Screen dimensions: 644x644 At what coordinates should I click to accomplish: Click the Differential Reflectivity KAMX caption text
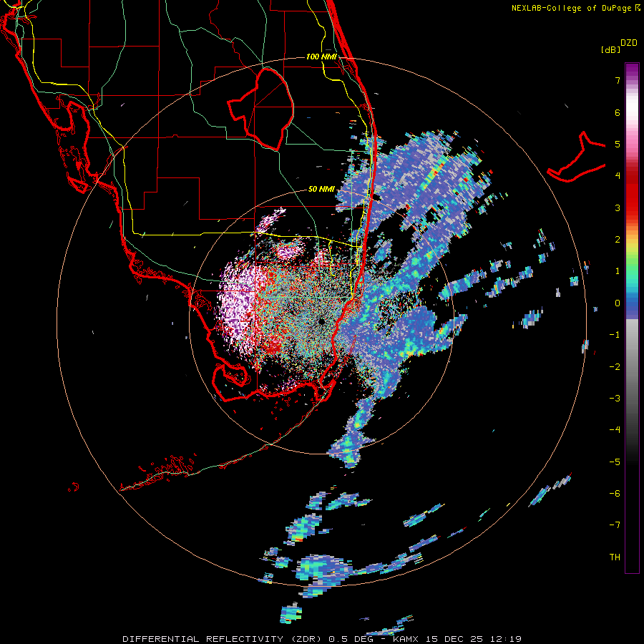[322, 639]
